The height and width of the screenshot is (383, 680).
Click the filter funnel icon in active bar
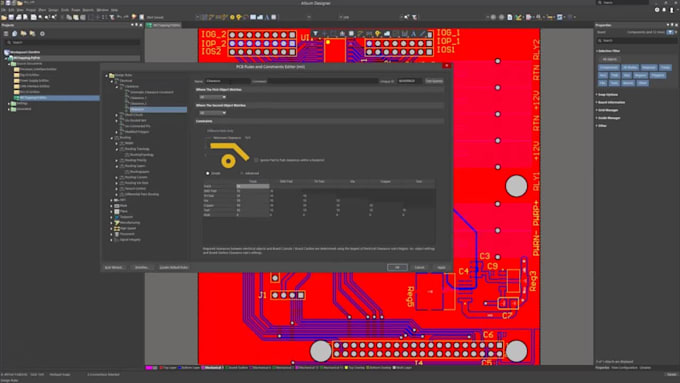pos(315,34)
